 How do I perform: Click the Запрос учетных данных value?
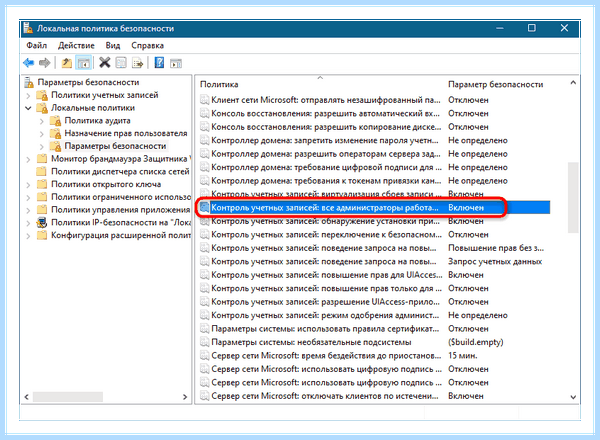(495, 262)
